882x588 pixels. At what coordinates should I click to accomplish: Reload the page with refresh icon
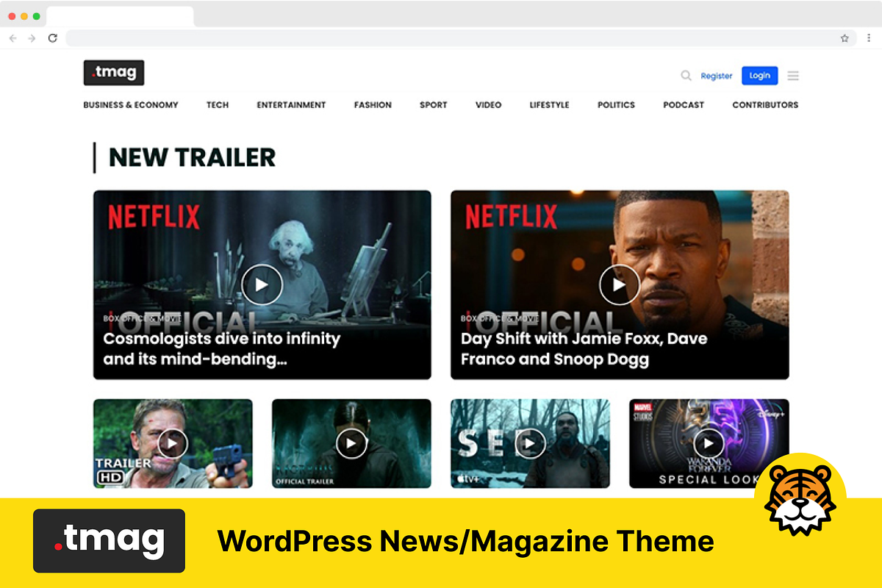coord(53,38)
